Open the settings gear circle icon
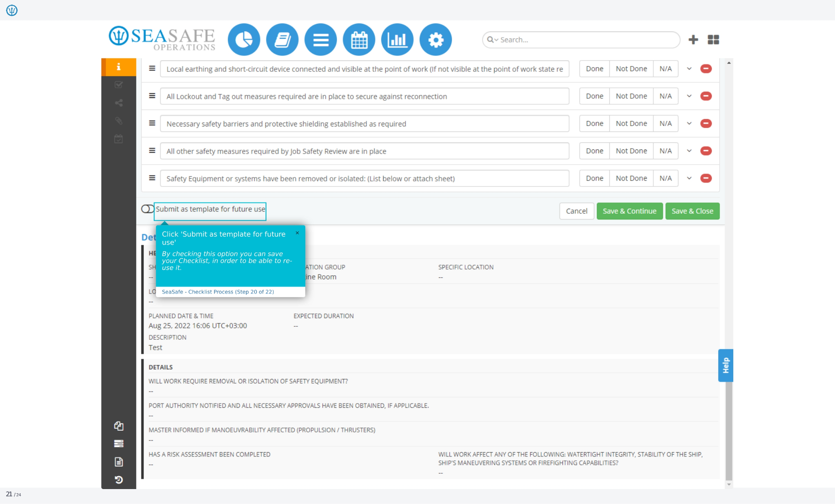Viewport: 835px width, 504px height. tap(435, 40)
